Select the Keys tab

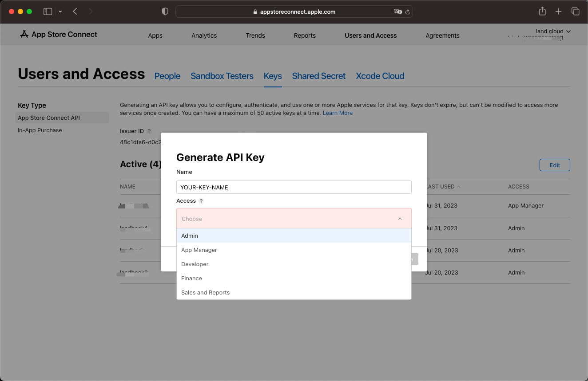(x=273, y=76)
